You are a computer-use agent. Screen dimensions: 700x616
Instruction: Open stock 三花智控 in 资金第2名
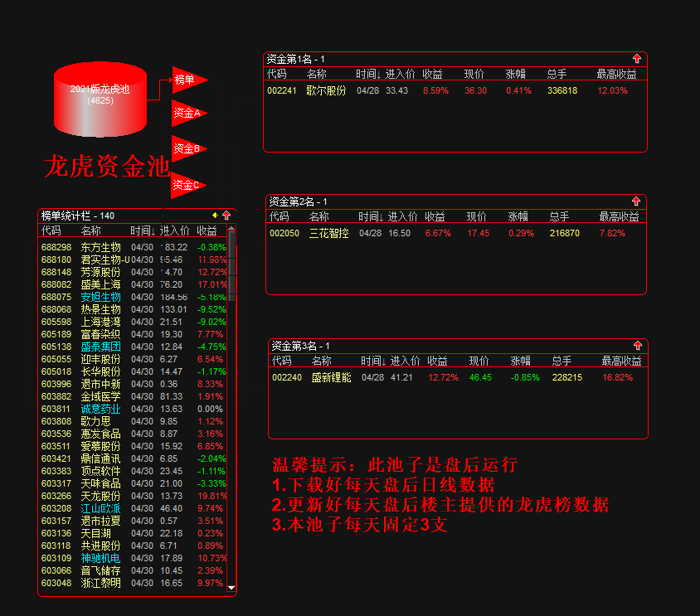pyautogui.click(x=328, y=234)
